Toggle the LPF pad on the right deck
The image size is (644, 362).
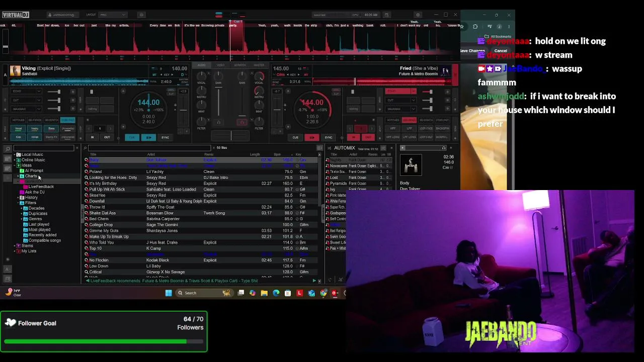tap(410, 129)
